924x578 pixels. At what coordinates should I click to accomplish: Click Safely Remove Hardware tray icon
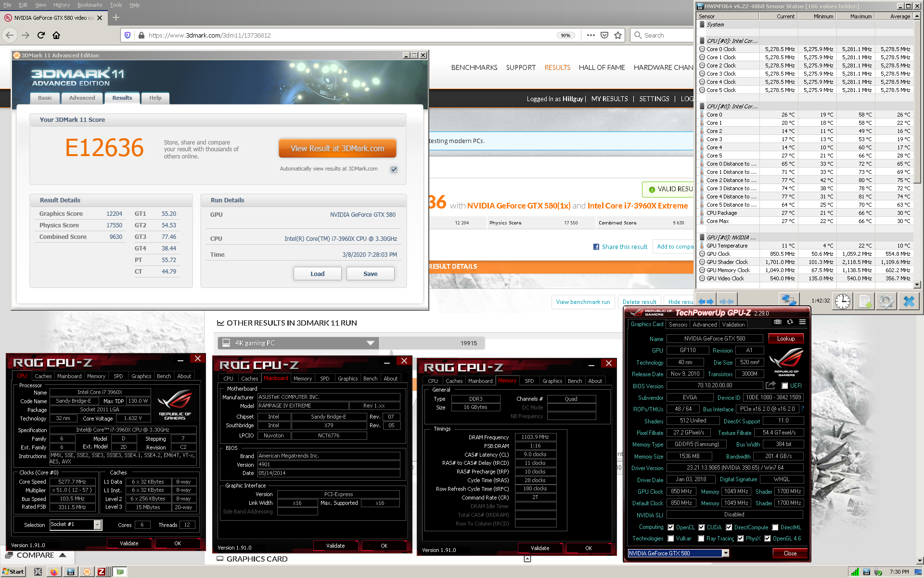pyautogui.click(x=878, y=572)
